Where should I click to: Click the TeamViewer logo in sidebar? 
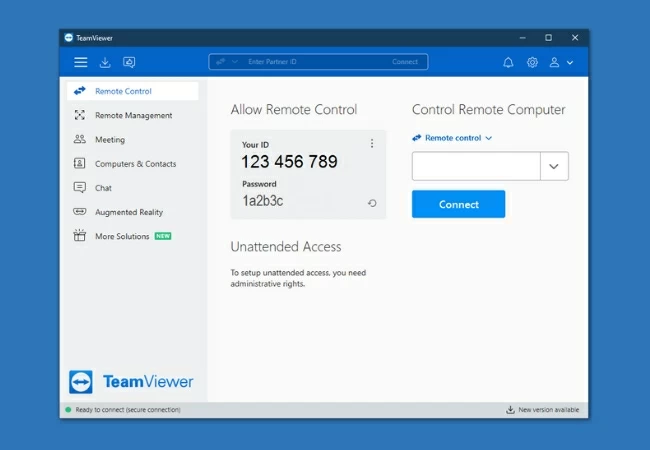pyautogui.click(x=131, y=381)
